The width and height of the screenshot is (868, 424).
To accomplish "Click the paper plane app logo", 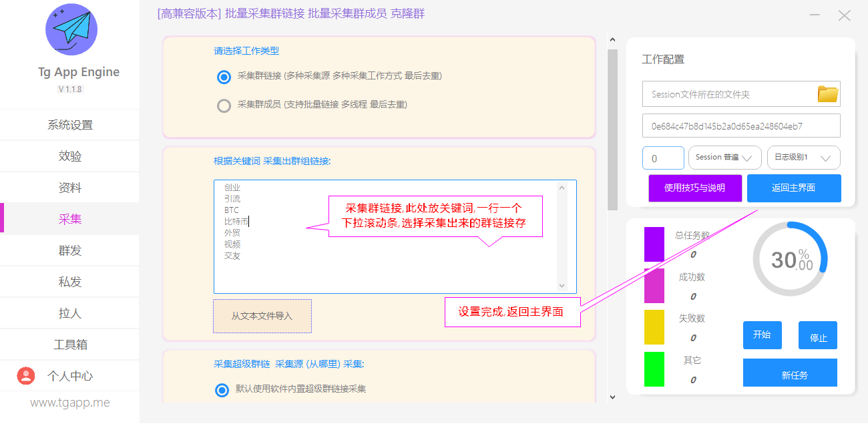I will (71, 29).
